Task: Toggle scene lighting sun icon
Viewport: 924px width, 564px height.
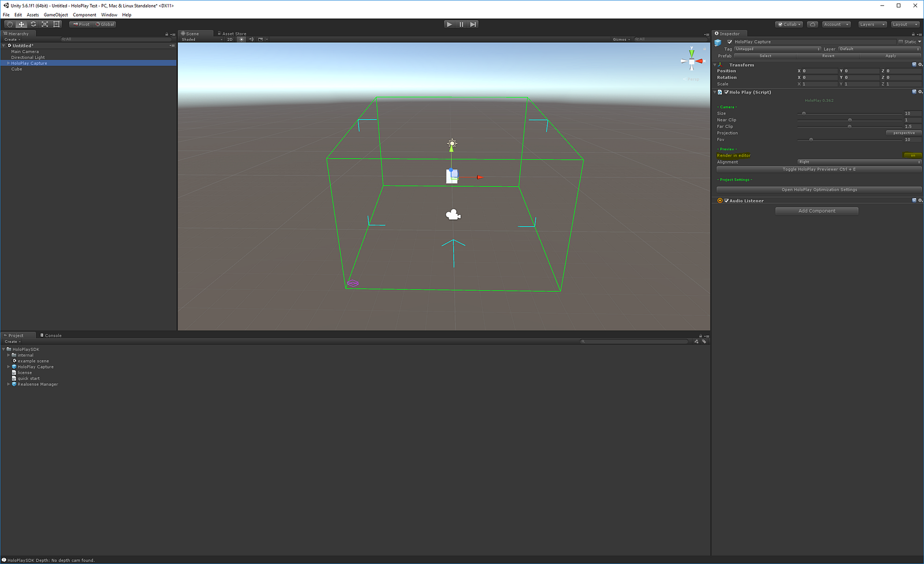Action: 241,39
